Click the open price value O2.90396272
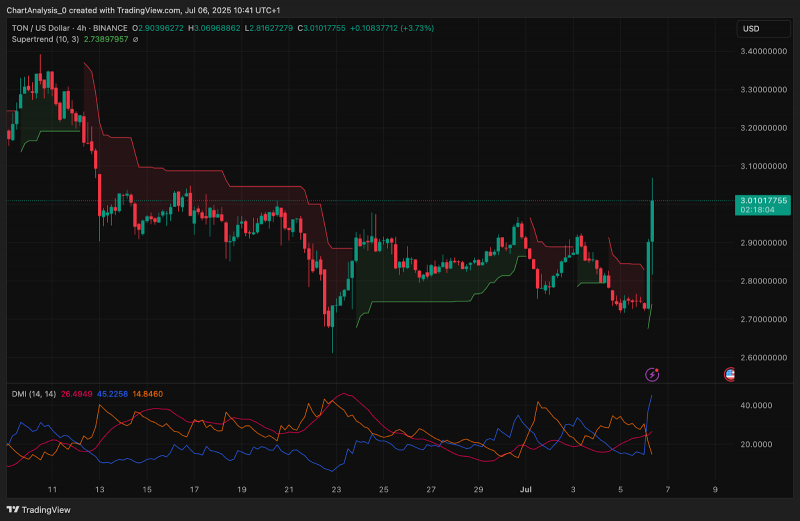Screen dimensions: 800x521 click(x=158, y=28)
